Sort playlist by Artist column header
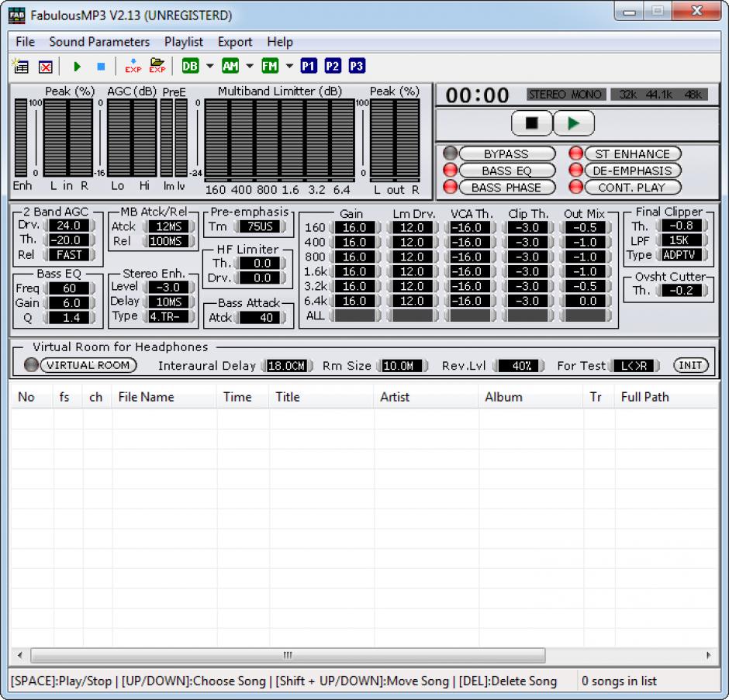This screenshot has width=729, height=700. pos(426,397)
